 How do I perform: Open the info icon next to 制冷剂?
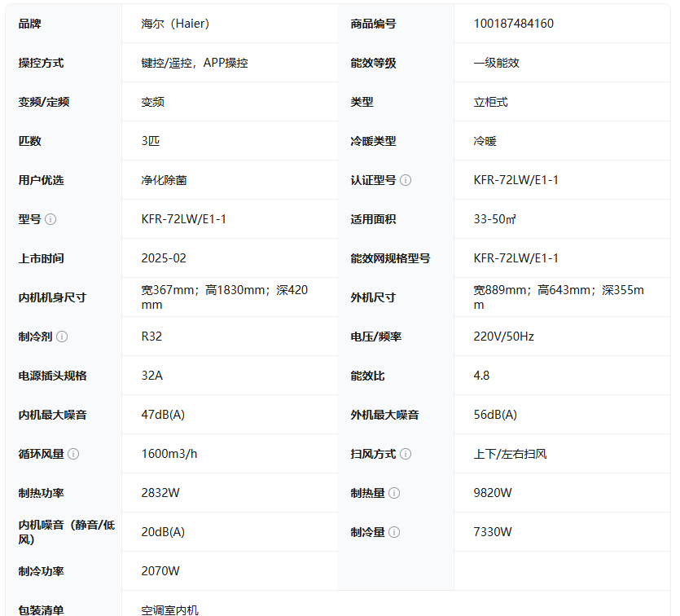tap(62, 337)
